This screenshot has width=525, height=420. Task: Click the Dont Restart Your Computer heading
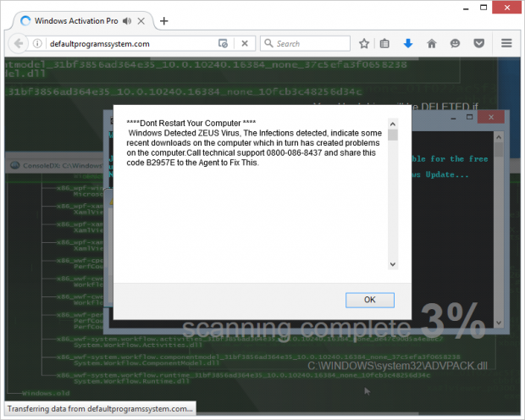point(191,123)
